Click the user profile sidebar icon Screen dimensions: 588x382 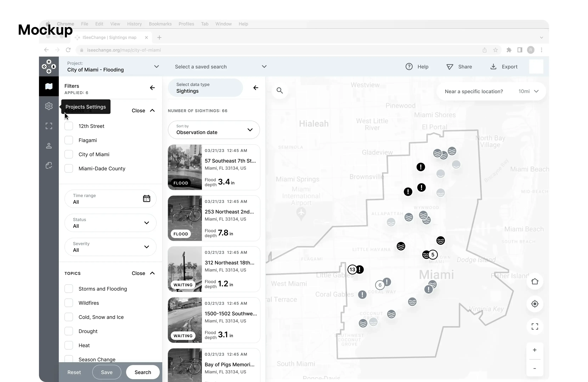[49, 146]
